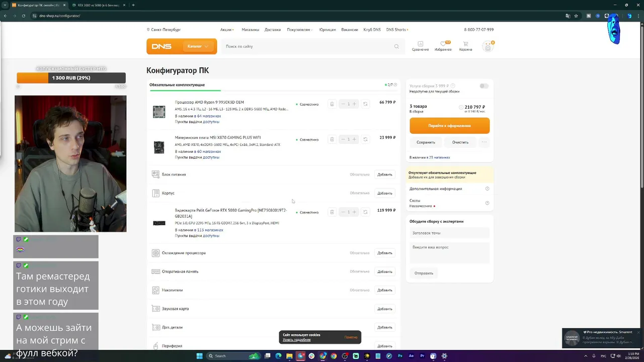Click Перейти к оформлению button
Viewport: 644px width, 362px height.
point(449,126)
